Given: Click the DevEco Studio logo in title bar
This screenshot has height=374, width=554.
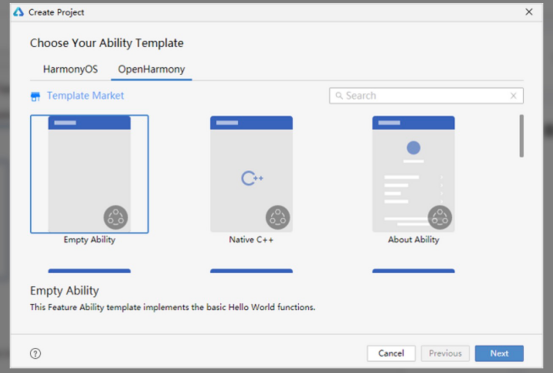Looking at the screenshot, I should coord(18,12).
